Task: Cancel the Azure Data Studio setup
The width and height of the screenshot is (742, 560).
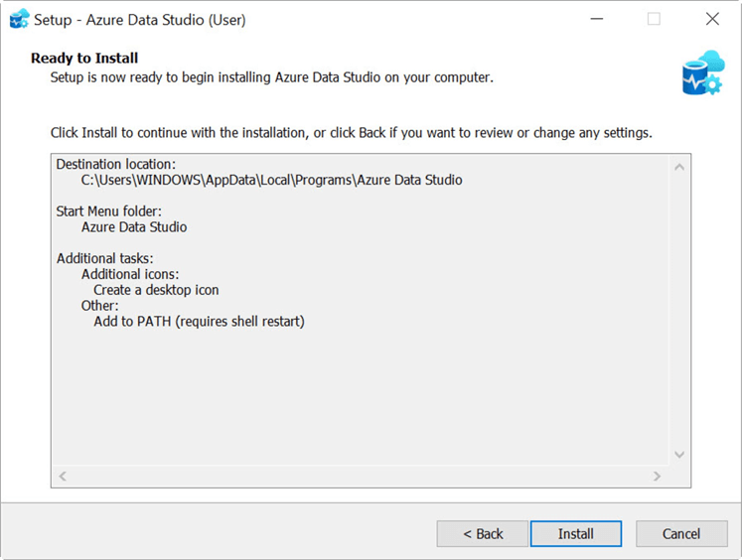Action: 681,533
